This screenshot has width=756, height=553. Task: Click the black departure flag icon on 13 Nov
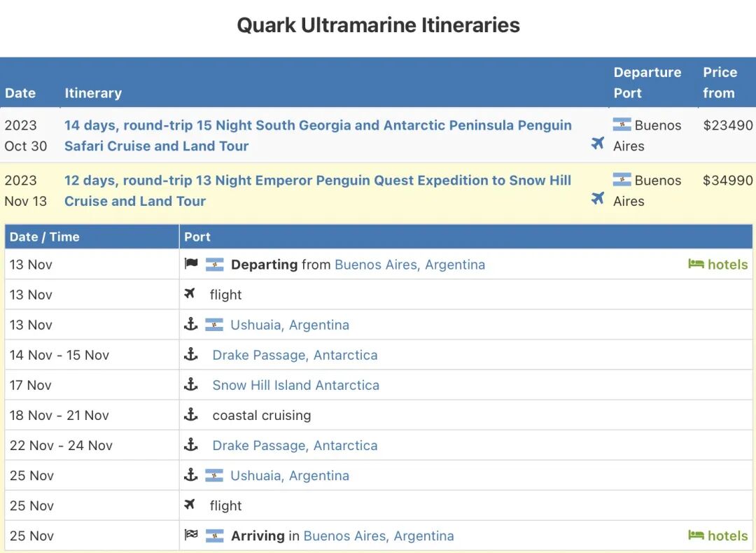click(x=191, y=264)
